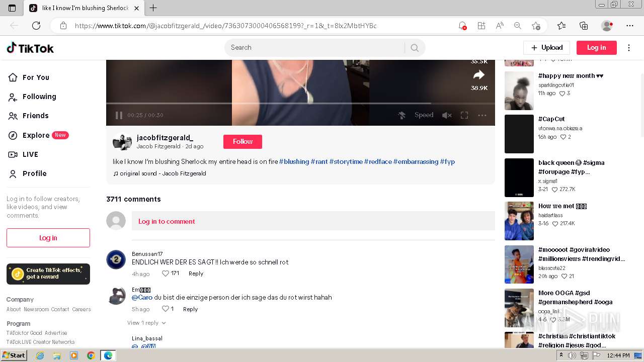644x362 pixels.
Task: Open original sound - Jacob Fitzgerald
Action: 159,173
